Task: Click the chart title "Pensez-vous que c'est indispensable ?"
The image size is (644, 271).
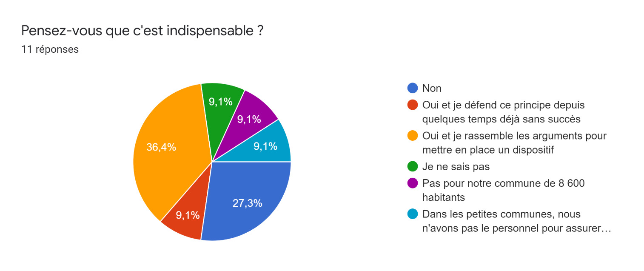Action: point(142,31)
